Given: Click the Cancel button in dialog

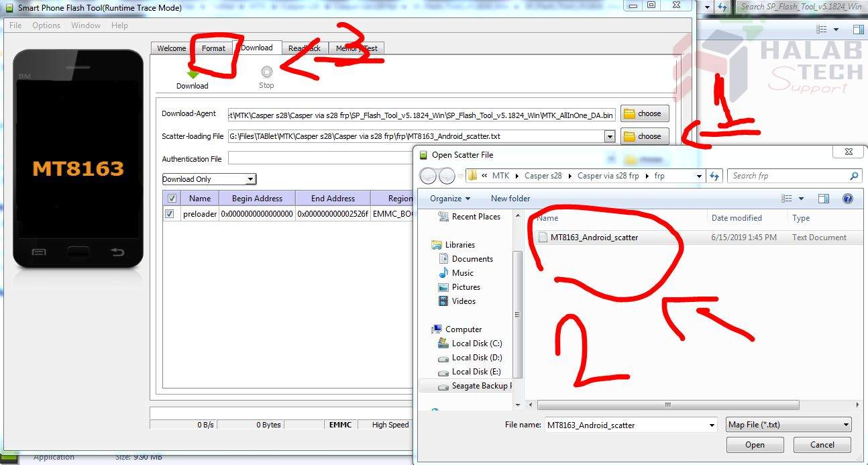Looking at the screenshot, I should 822,445.
